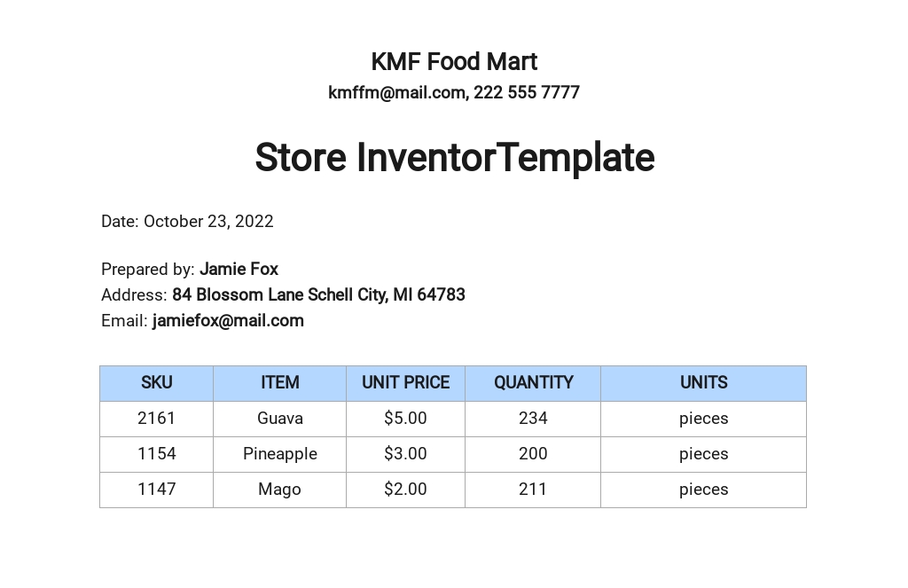Click quantity cell showing 211
This screenshot has height=588, width=908.
(533, 490)
